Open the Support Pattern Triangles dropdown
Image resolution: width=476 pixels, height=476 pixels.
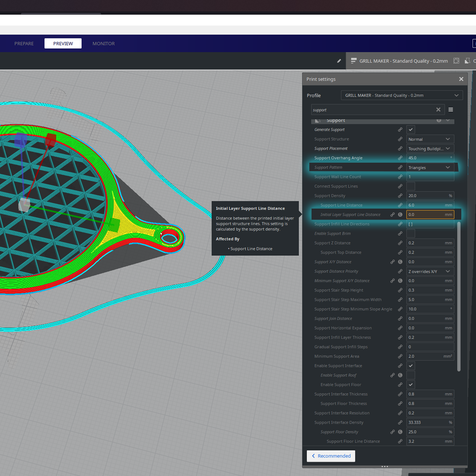(x=430, y=167)
